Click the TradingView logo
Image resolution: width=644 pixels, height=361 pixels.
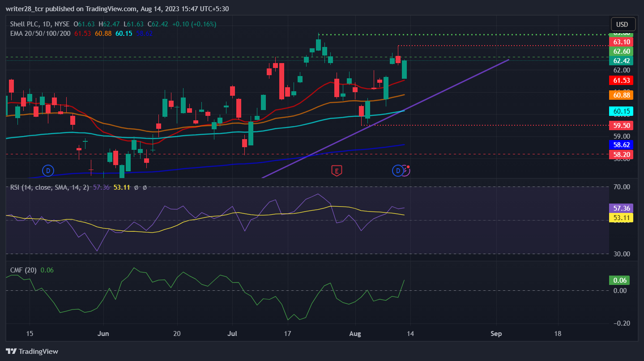pyautogui.click(x=32, y=352)
